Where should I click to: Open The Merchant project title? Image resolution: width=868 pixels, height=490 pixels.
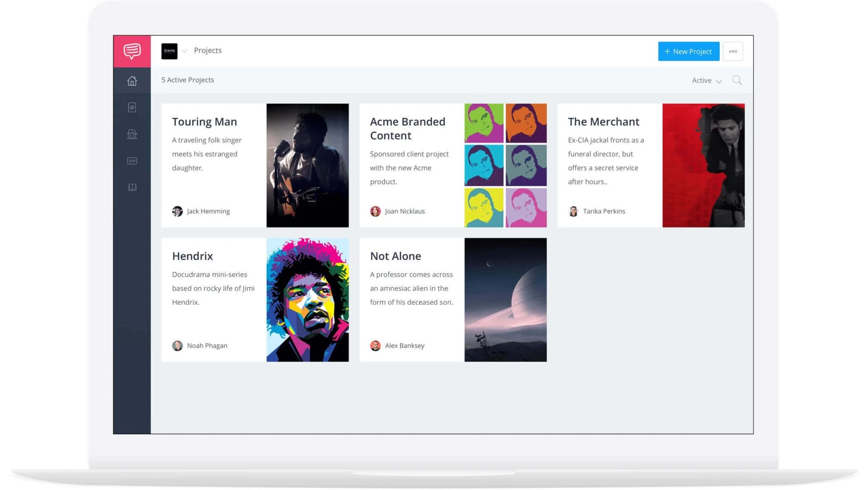coord(603,122)
